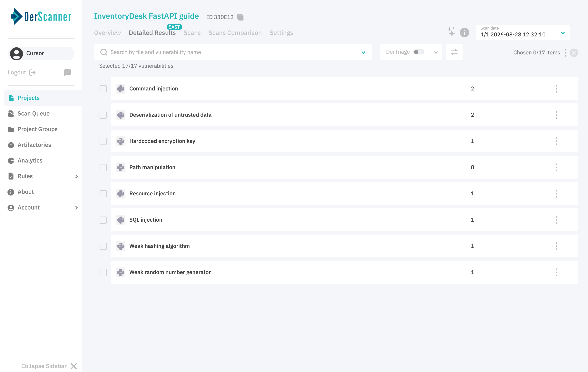Click Python icon on Path manipulation row
588x372 pixels.
(x=121, y=167)
